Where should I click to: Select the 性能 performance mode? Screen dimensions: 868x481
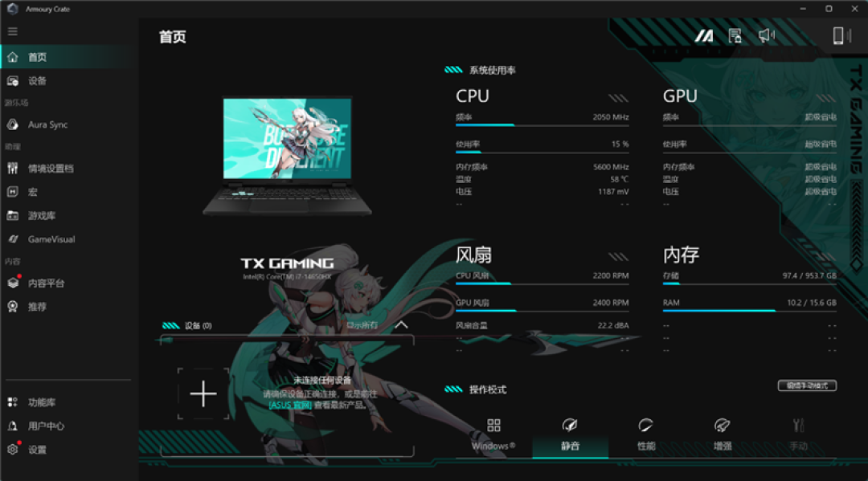pos(646,435)
